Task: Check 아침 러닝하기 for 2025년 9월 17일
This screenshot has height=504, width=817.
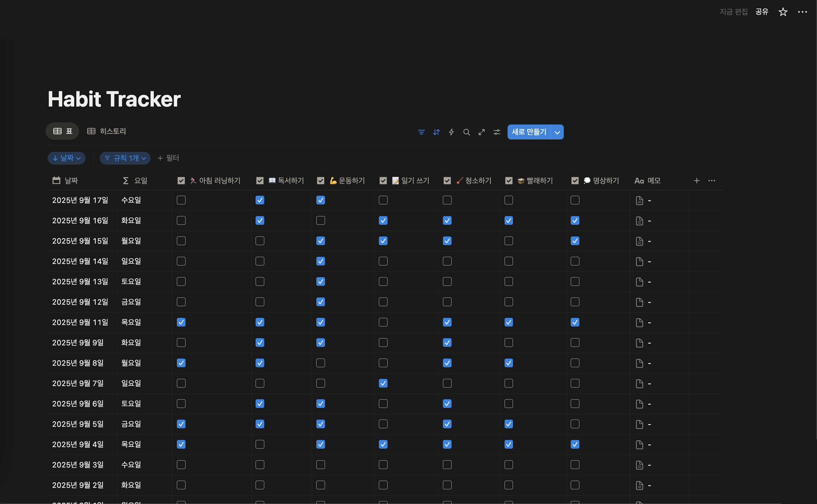Action: click(181, 200)
